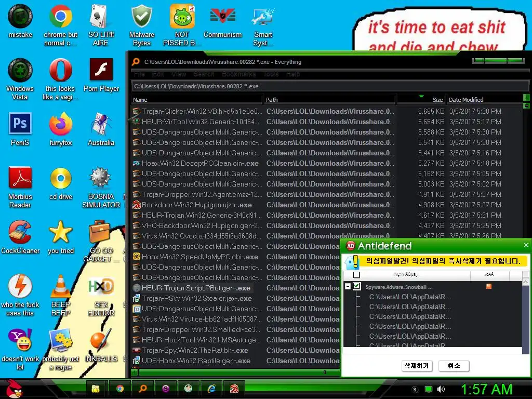
Task: Open the Search menu in Everything
Action: click(x=204, y=74)
